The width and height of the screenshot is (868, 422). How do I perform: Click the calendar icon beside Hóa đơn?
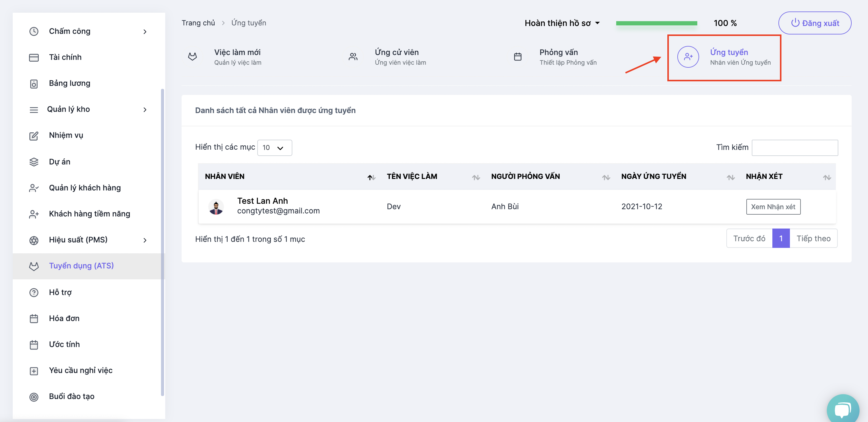coord(34,318)
